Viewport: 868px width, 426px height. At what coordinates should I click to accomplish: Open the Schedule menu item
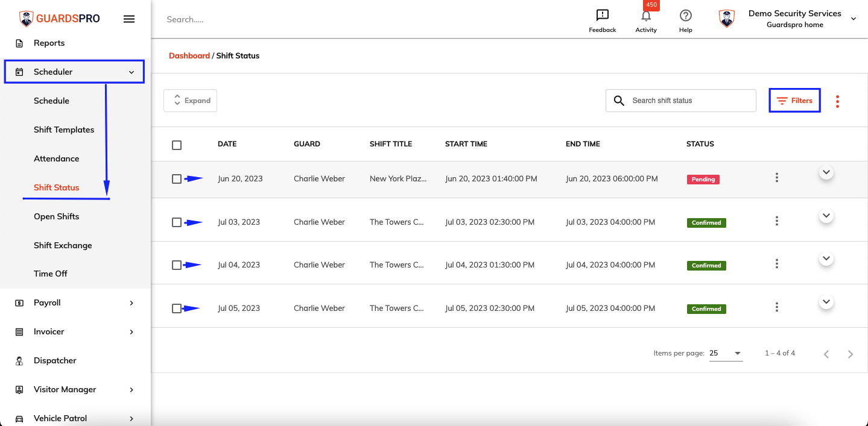[51, 101]
